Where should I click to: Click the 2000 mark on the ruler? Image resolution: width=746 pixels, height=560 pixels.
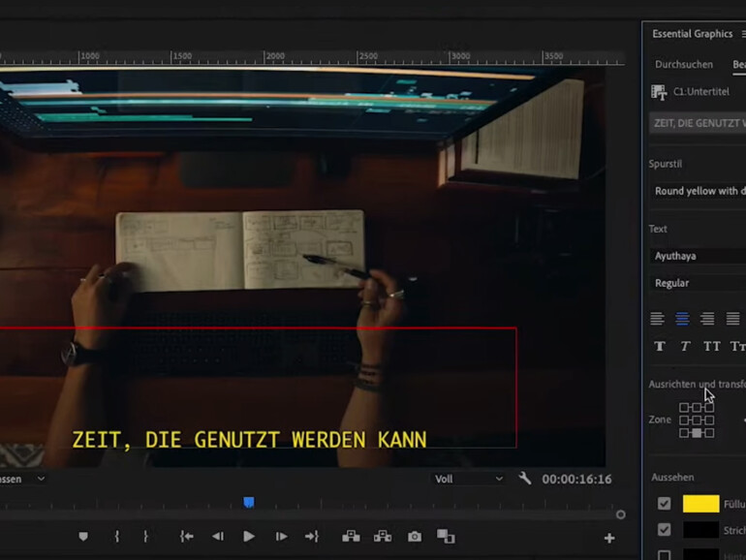pos(275,56)
